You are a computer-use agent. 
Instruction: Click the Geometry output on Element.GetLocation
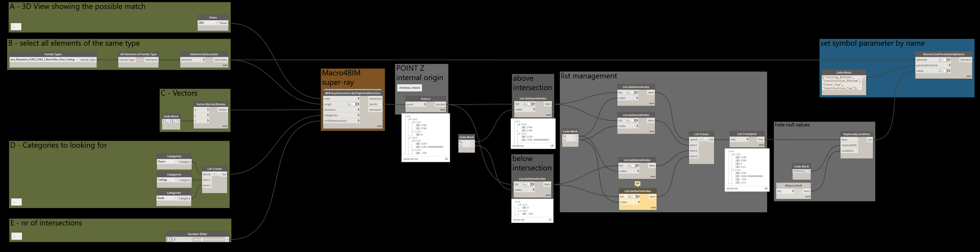(x=221, y=60)
